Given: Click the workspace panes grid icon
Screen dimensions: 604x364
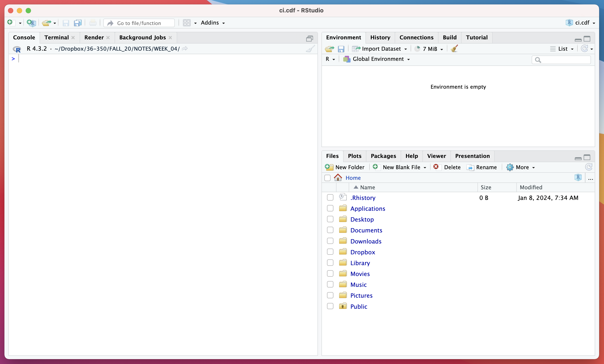Looking at the screenshot, I should (x=187, y=23).
